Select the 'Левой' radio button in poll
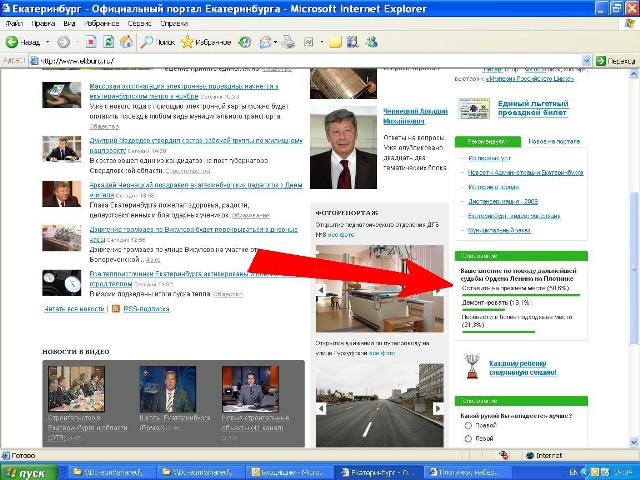The height and width of the screenshot is (480, 640). pos(468,439)
